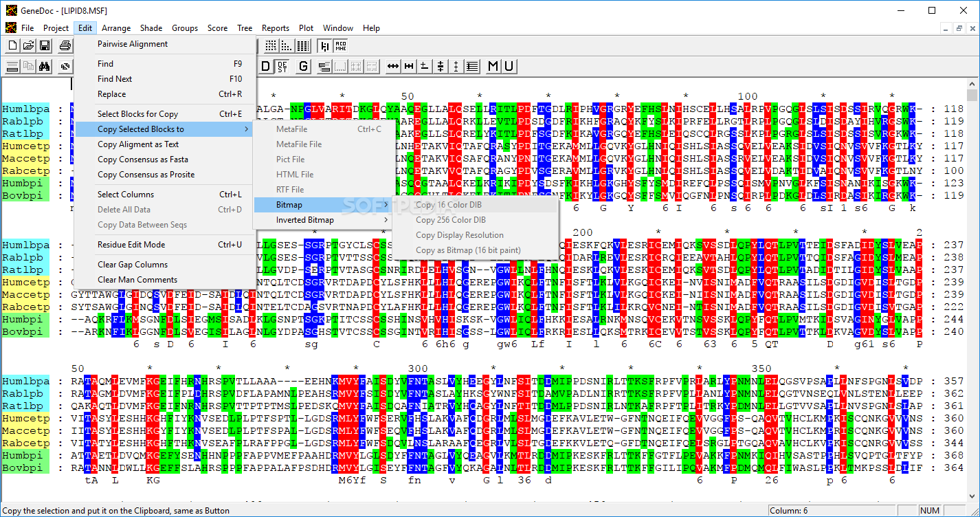The height and width of the screenshot is (517, 980).
Task: Click the four-line list icon left of M
Action: tap(472, 67)
